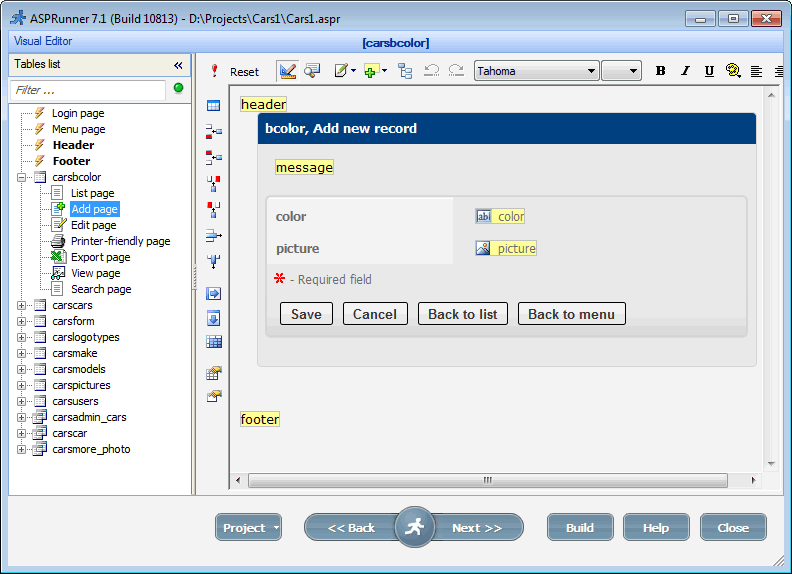Click the insert column left icon
Viewport: 792px width, 574px height.
point(214,183)
